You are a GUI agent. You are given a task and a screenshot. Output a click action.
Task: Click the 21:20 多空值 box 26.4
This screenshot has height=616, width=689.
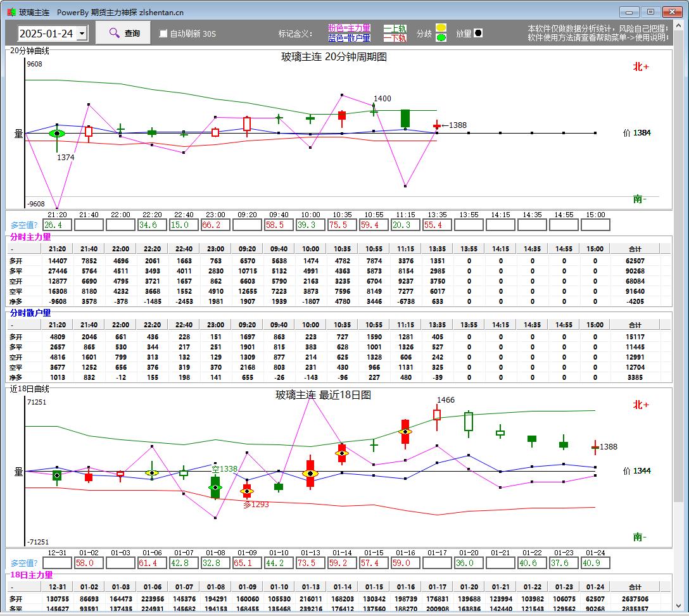tap(57, 225)
